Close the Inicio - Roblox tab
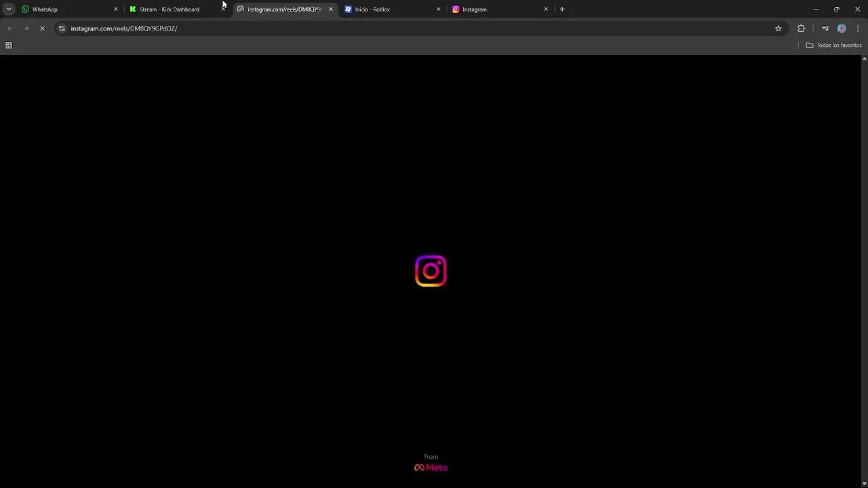 [438, 9]
